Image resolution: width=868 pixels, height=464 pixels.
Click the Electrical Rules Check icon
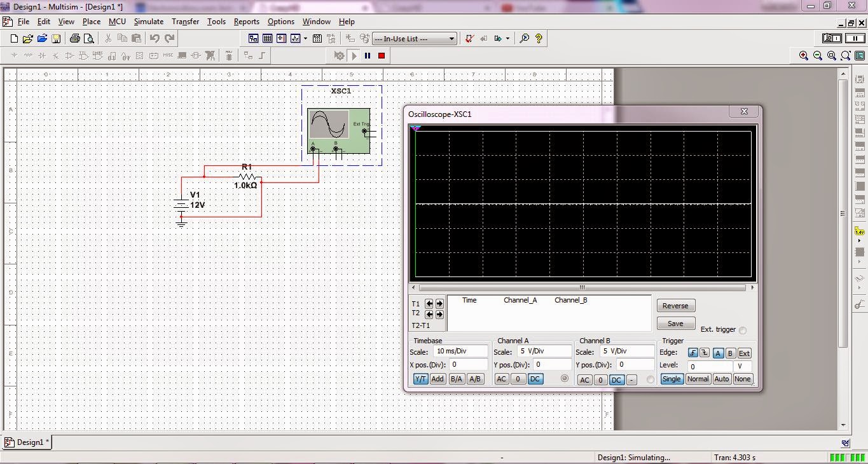point(469,38)
